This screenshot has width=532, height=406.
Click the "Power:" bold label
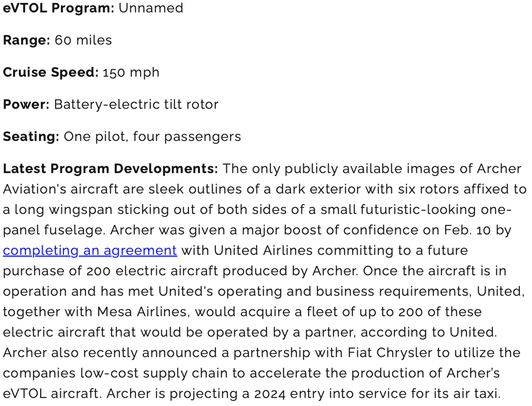26,104
